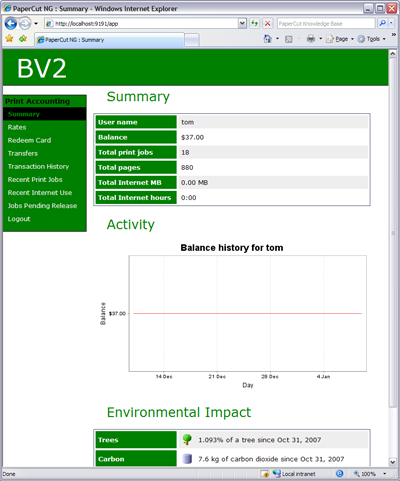This screenshot has height=481, width=400.
Task: Click Add to Favorites star-plus icon
Action: point(23,39)
